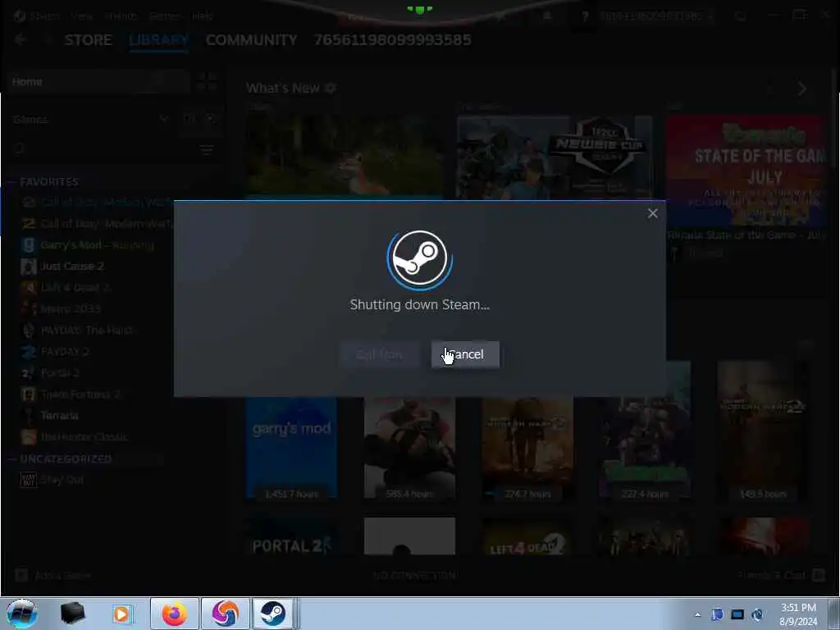Select Left 4 Dead 2 entry
The image size is (840, 630).
tap(75, 288)
